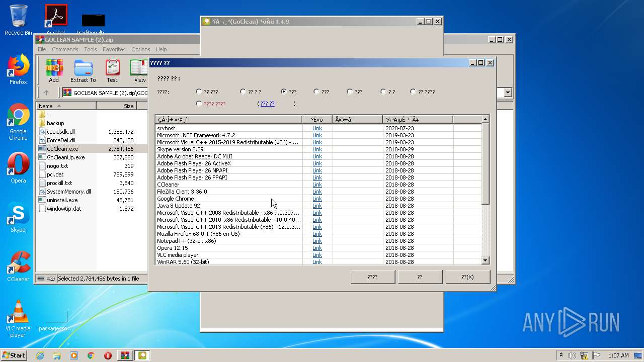Screen dimensions: 644x362
Task: Click Internet Explorer icon in taskbar
Action: tap(40, 355)
